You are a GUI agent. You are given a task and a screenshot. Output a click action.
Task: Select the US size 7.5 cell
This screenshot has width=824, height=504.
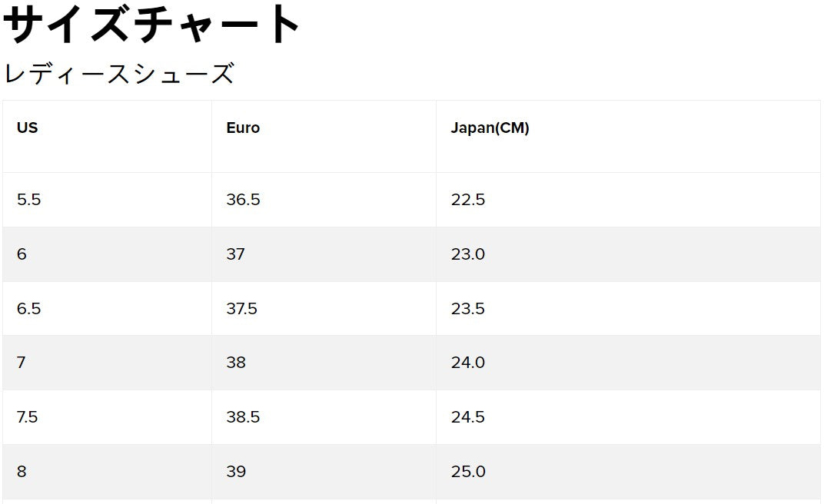pyautogui.click(x=28, y=417)
